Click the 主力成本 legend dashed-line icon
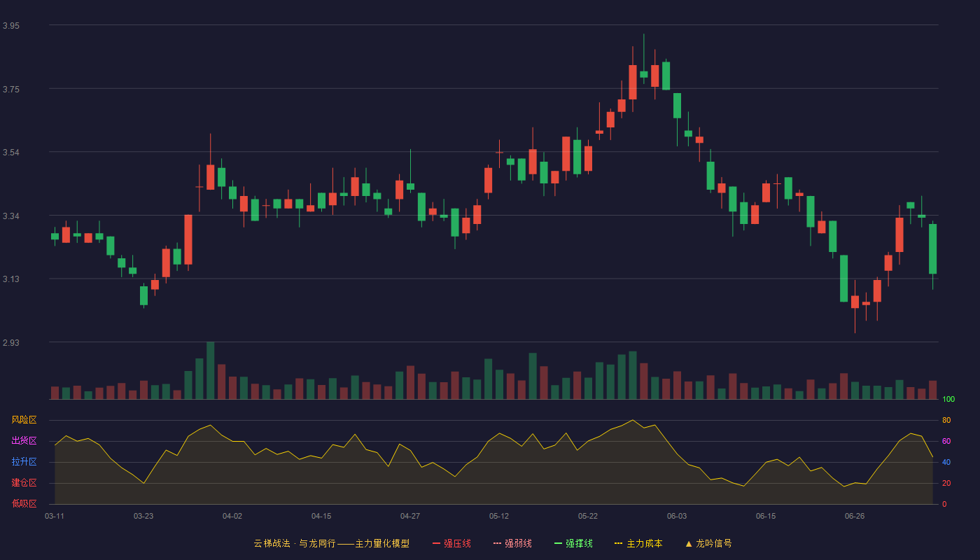The width and height of the screenshot is (980, 560). click(x=618, y=543)
